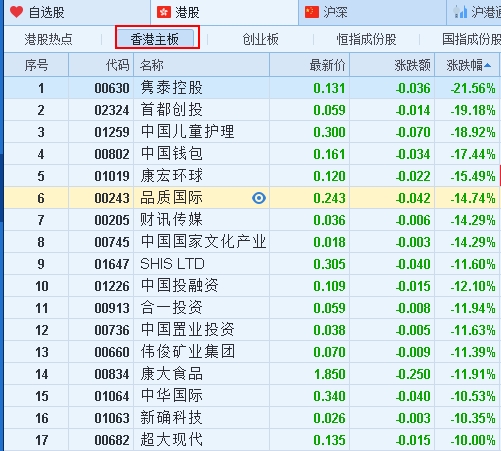The height and width of the screenshot is (451, 501).
Task: Select stock 中国投融资
Action: click(x=180, y=286)
